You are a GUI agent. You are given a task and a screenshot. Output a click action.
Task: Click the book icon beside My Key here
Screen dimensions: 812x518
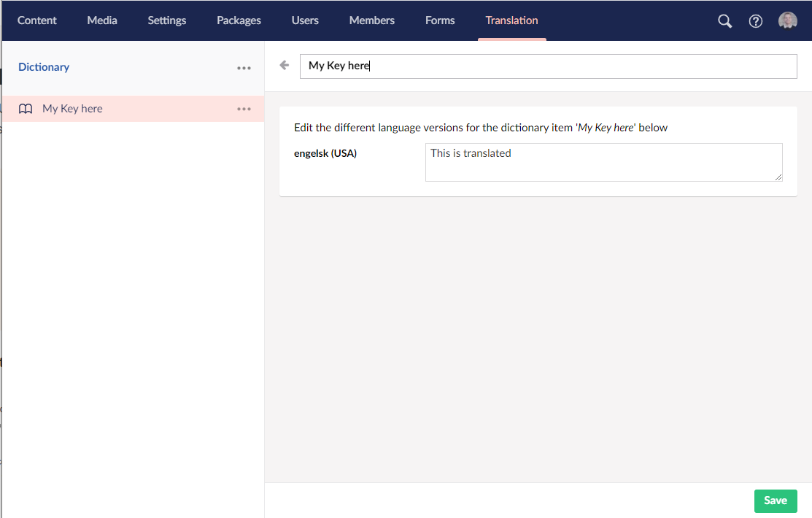pyautogui.click(x=26, y=108)
